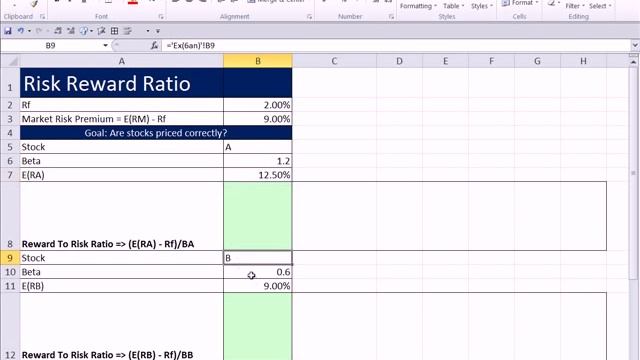Select 'Reward To Risk Ratio => (E(RA) - Rf)/BA' cell
The image size is (640, 360).
click(122, 216)
